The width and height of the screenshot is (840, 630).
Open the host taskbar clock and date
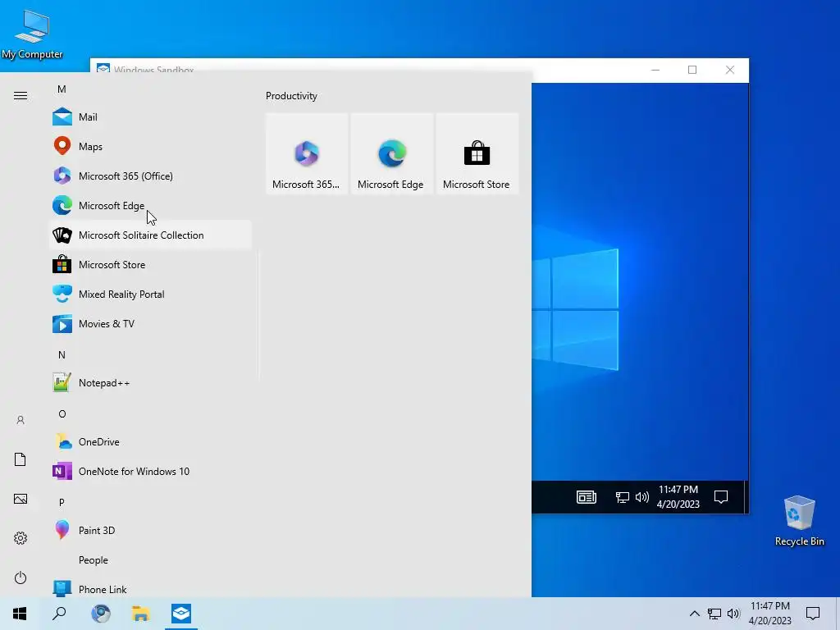coord(769,614)
